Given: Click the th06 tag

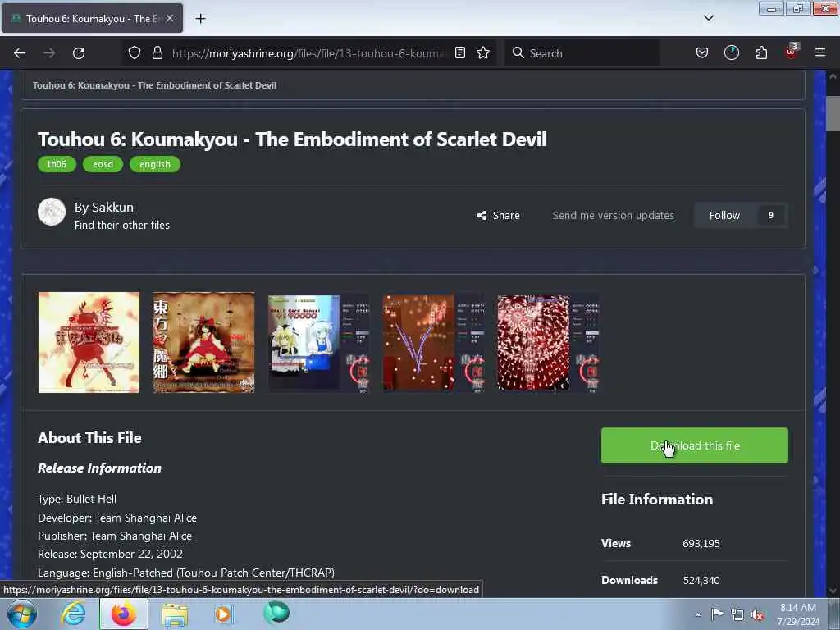Looking at the screenshot, I should pos(57,164).
